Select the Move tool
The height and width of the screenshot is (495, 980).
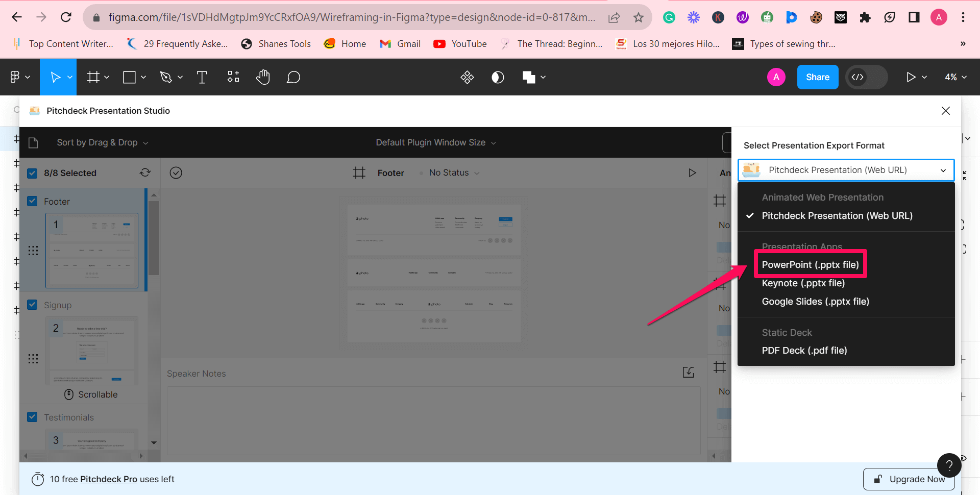click(x=55, y=77)
